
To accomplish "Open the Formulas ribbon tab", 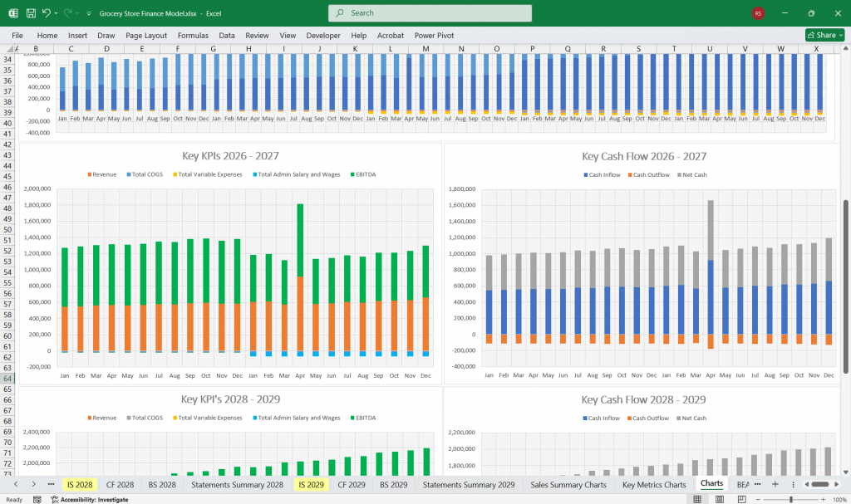I will click(193, 36).
